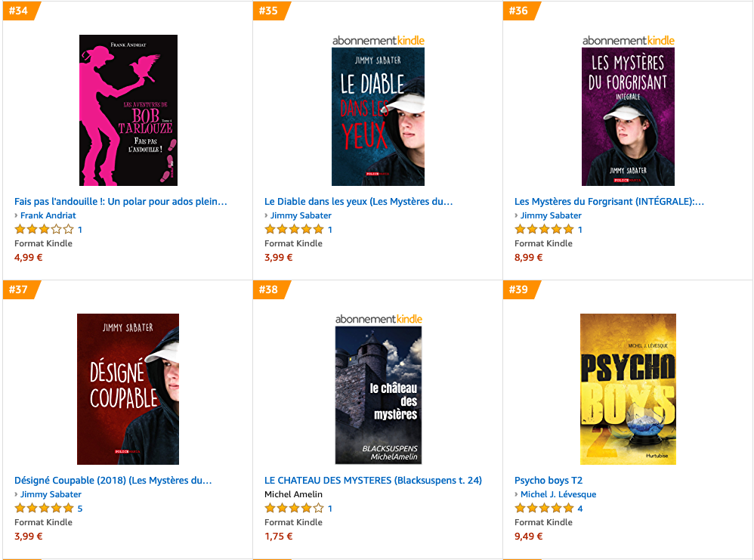The image size is (754, 560).
Task: Open the star rating for Psycho boys T2
Action: [x=544, y=509]
